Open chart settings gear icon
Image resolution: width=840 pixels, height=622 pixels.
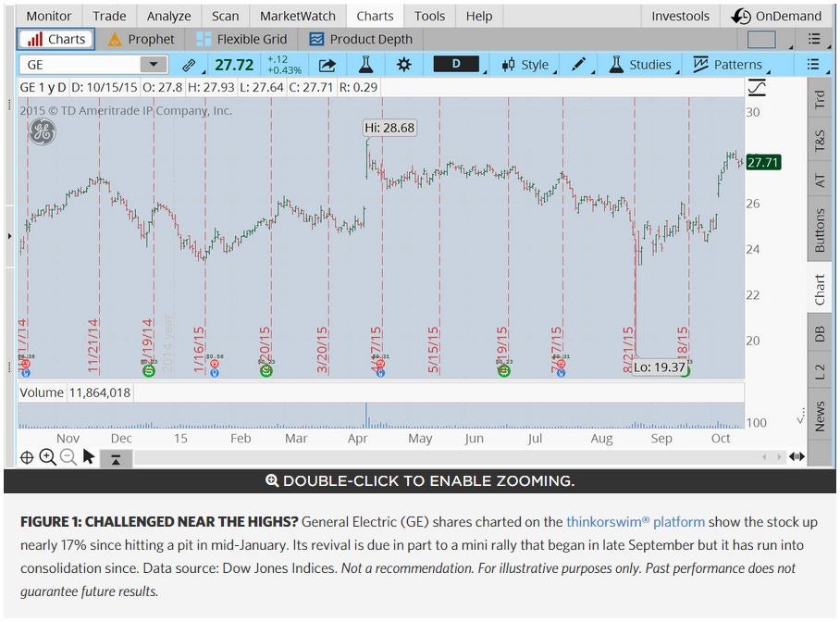(x=404, y=65)
